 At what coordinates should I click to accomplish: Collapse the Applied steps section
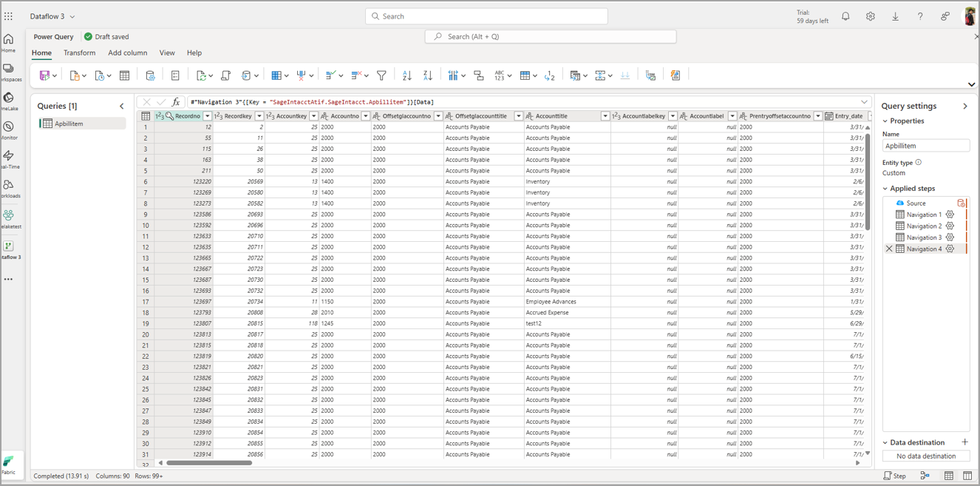[885, 188]
